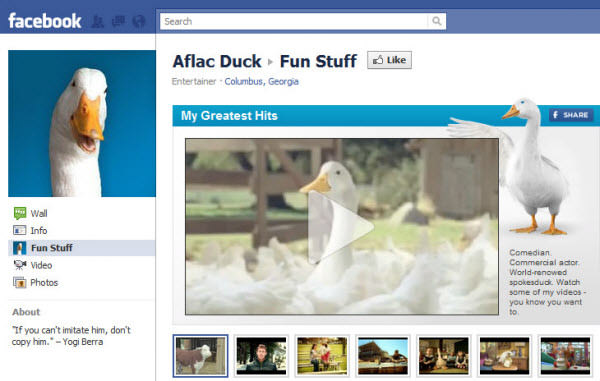Click the Aflac Duck page title

[217, 61]
